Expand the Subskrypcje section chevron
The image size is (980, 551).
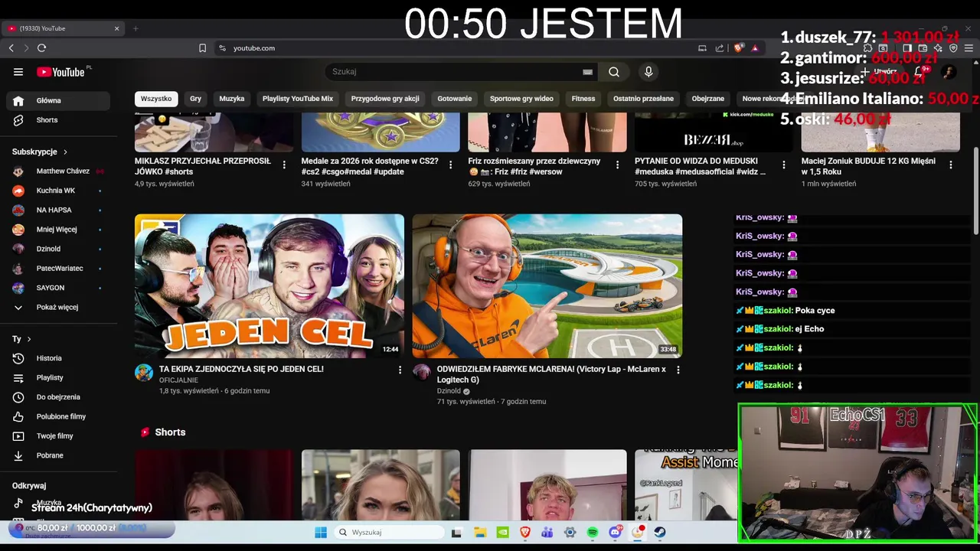click(65, 152)
